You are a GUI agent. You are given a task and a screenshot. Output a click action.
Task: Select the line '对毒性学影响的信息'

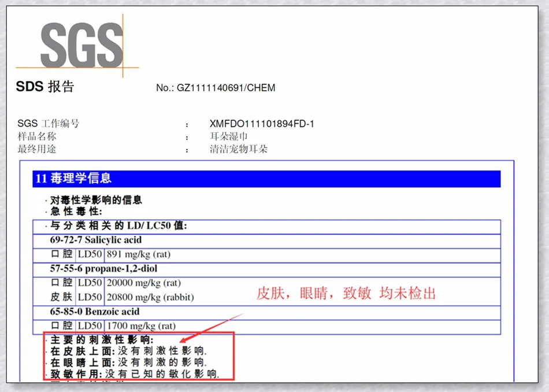click(96, 200)
